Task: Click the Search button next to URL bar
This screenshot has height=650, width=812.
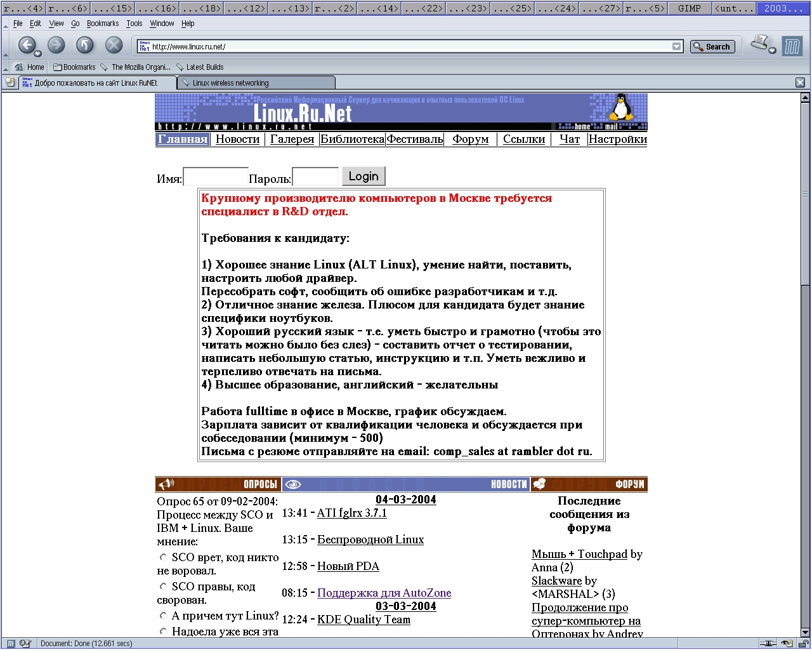Action: pos(712,46)
